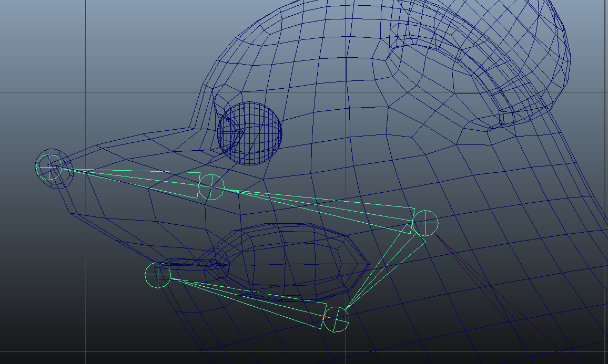The image size is (608, 364).
Task: Click the faint purple bone line behind jaw hinge
Action: click(x=473, y=278)
